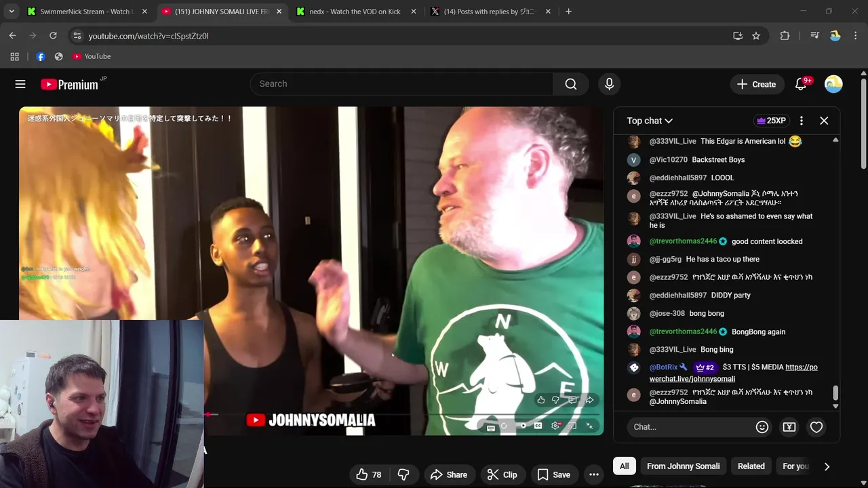Screen dimensions: 868x488
Task: Close the live chat panel
Action: pos(824,121)
